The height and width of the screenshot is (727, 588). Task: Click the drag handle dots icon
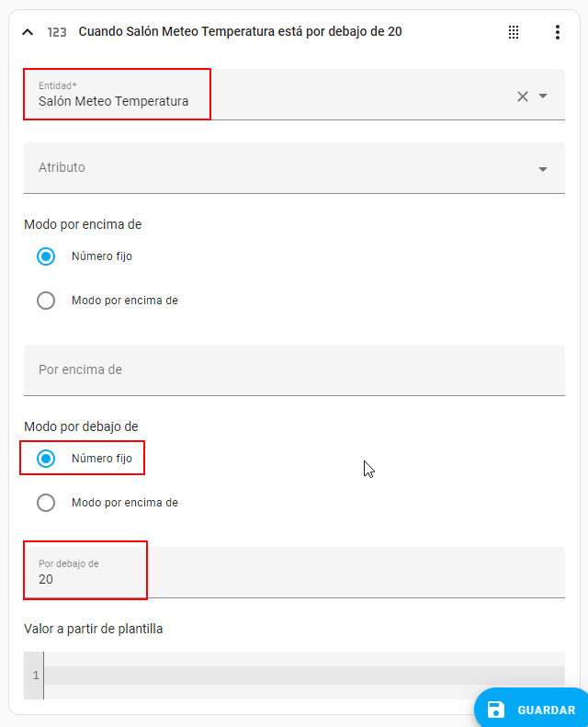[x=514, y=32]
